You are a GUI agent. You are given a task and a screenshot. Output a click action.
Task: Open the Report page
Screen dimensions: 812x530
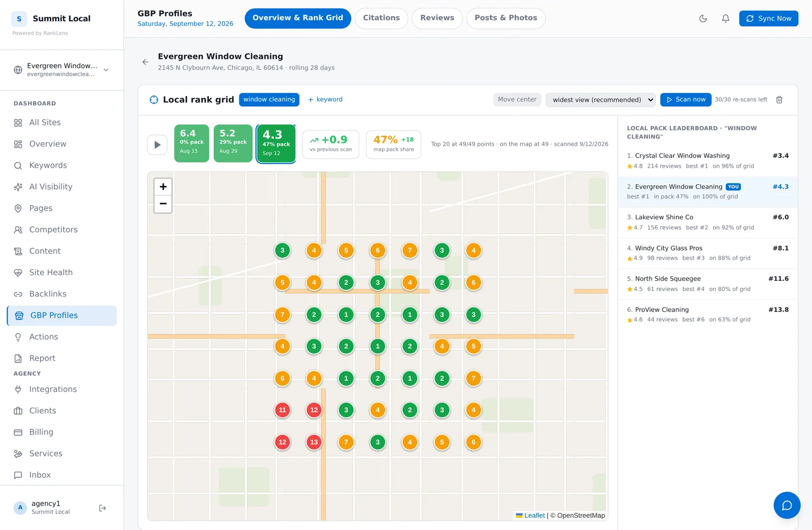point(62,358)
